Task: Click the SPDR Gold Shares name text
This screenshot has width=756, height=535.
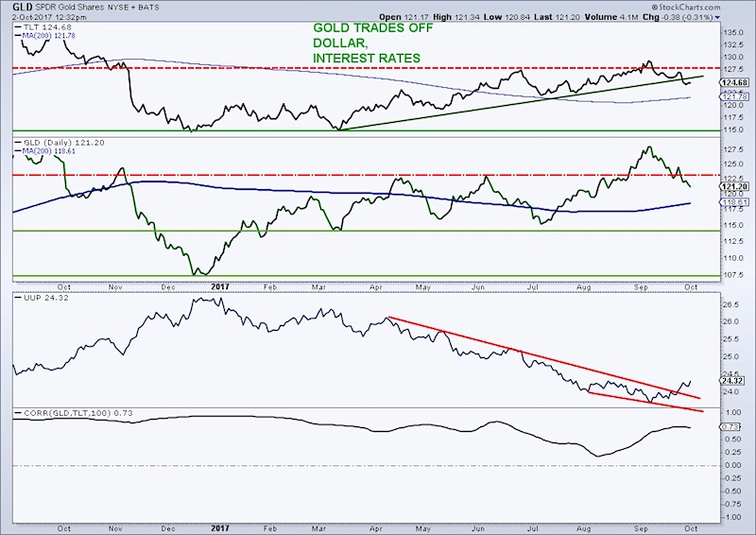Action: 69,8
